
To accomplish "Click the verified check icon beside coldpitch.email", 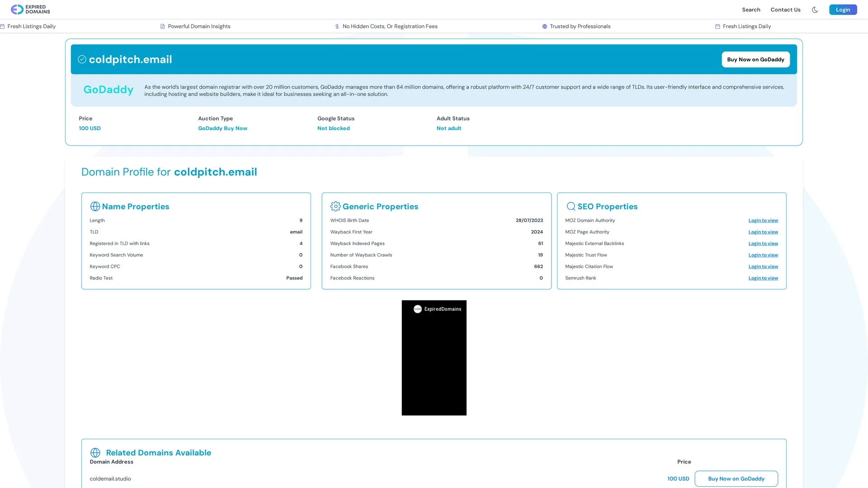I will click(82, 59).
